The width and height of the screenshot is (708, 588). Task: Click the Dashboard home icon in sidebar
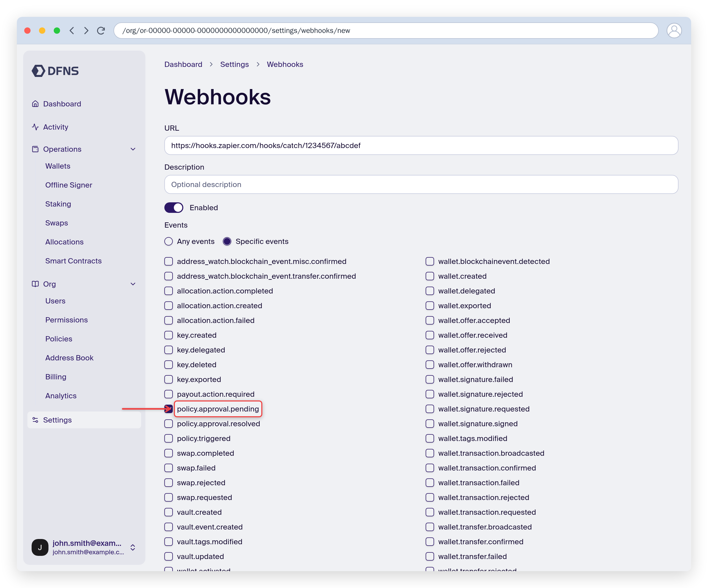[x=35, y=104]
